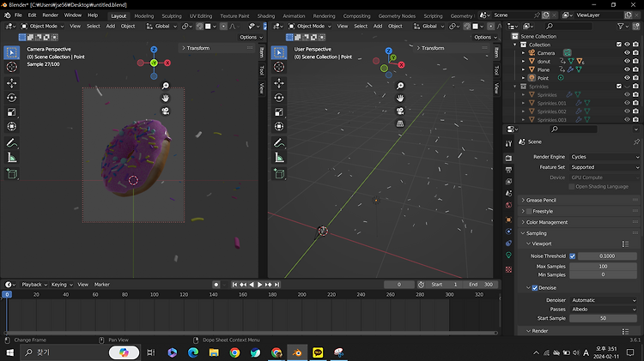Open the Texture properties tab

click(x=508, y=269)
